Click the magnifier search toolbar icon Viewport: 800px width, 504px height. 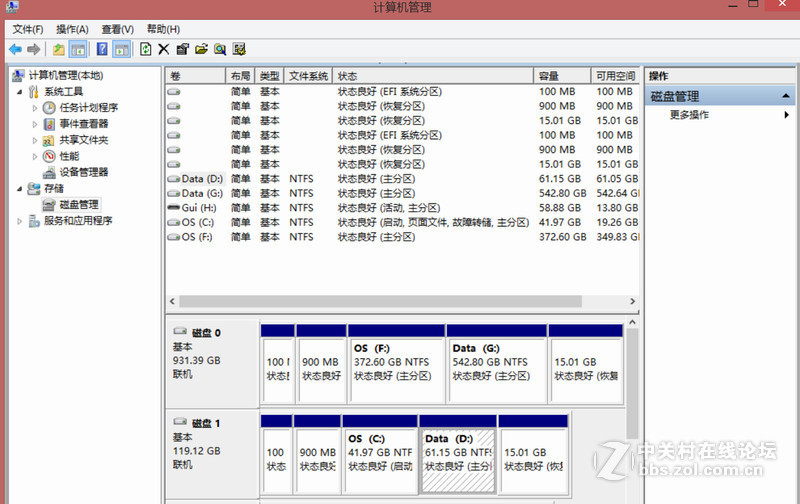pos(220,49)
